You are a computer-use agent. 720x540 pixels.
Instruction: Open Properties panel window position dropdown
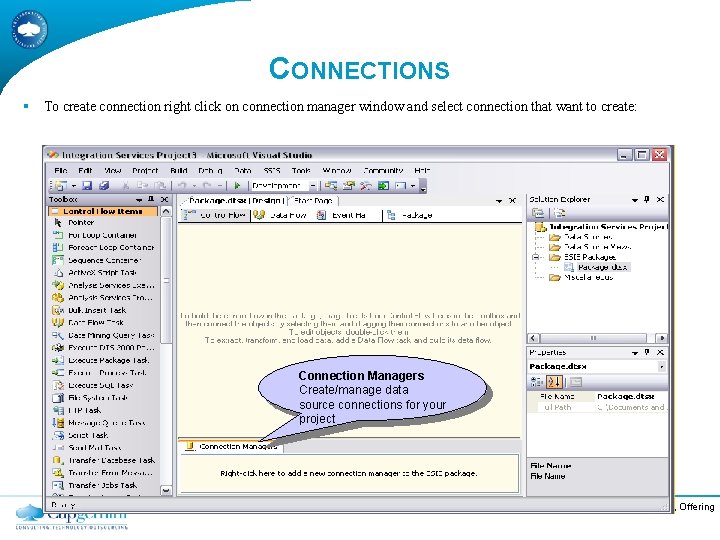(x=635, y=353)
